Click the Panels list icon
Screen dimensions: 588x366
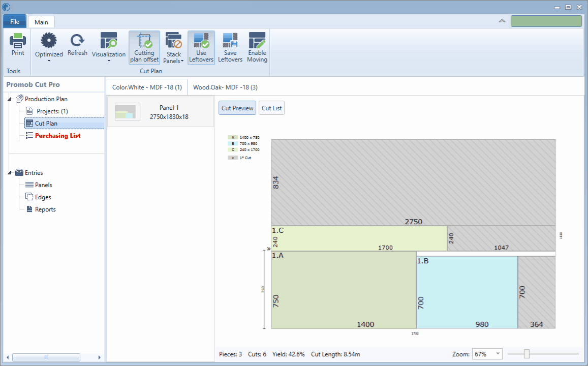29,185
